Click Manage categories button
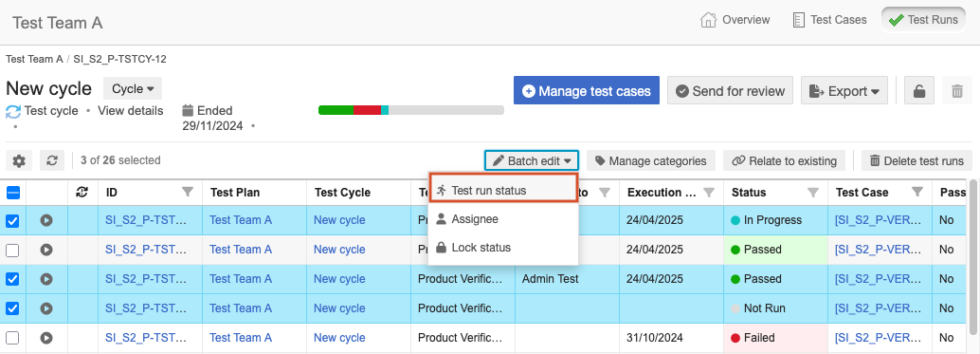The width and height of the screenshot is (980, 354). 650,160
